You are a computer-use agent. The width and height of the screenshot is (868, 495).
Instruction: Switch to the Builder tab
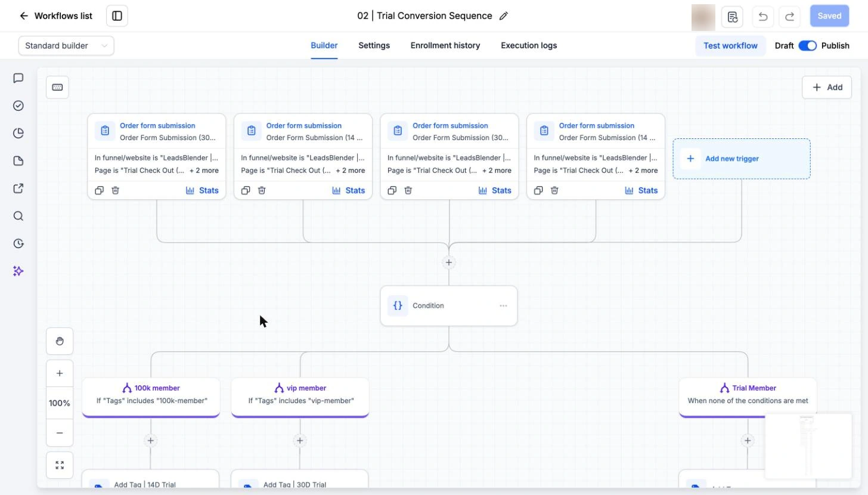tap(324, 46)
